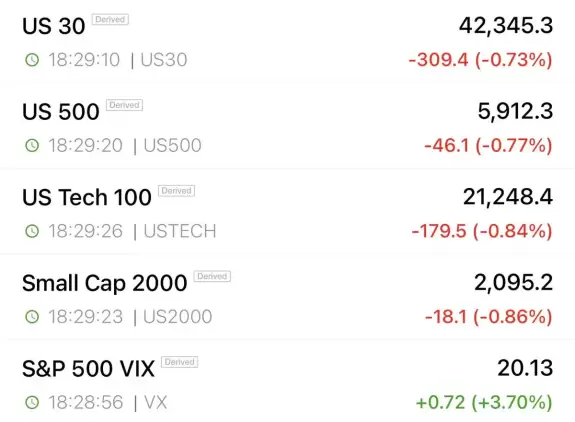Click Derived badge next to S&P 500 VIX

point(179,362)
